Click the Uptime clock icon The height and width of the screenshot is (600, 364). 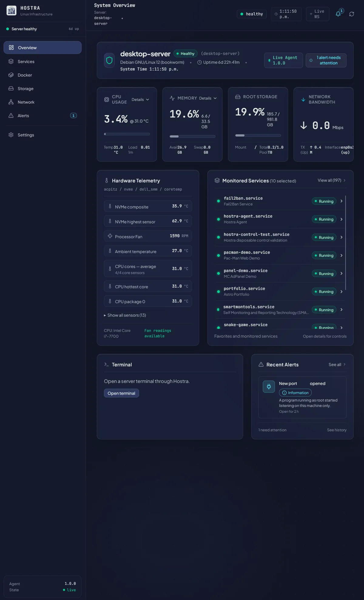click(200, 63)
